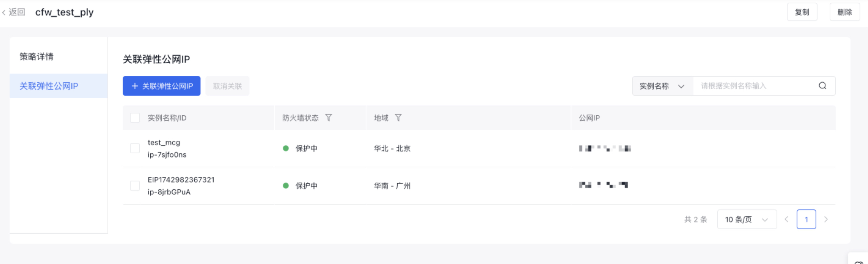
Task: Select the EIP1742982367321 row checkbox
Action: point(135,186)
